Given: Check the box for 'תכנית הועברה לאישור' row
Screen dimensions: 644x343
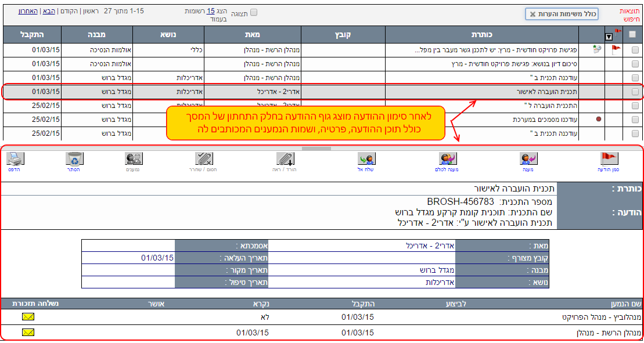Looking at the screenshot, I should [635, 92].
